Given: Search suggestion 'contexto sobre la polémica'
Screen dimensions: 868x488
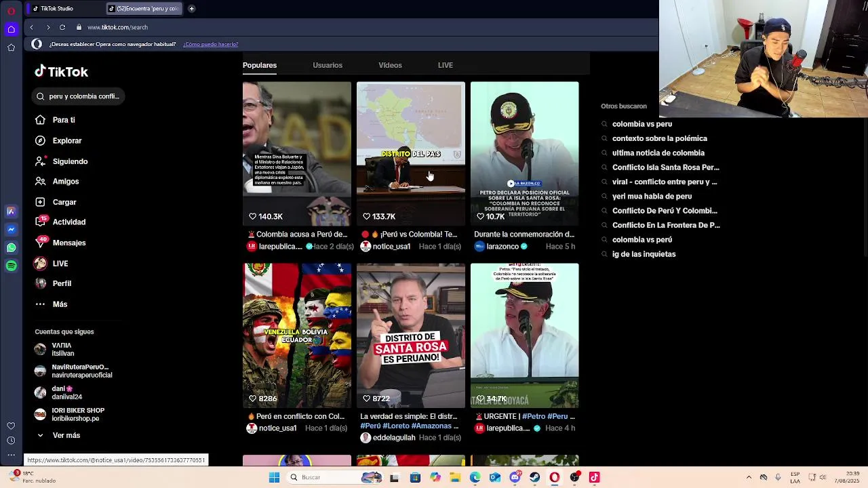Looking at the screenshot, I should [x=659, y=138].
